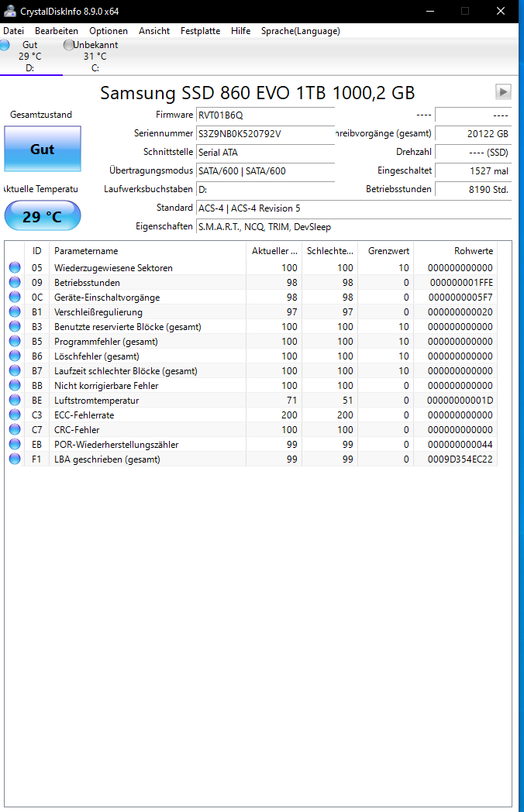The width and height of the screenshot is (524, 812).
Task: Click the Aktueller column header
Action: (274, 250)
